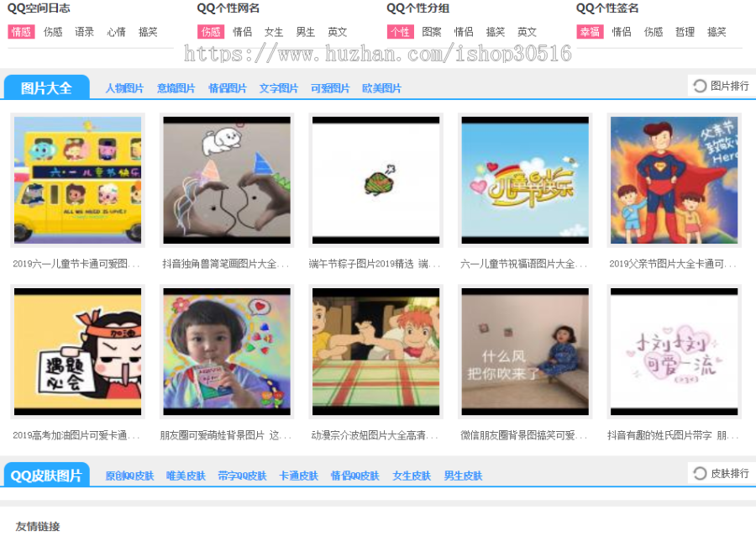Open 卡通皮肤 category
Viewport: 756px width, 547px height.
[x=299, y=476]
